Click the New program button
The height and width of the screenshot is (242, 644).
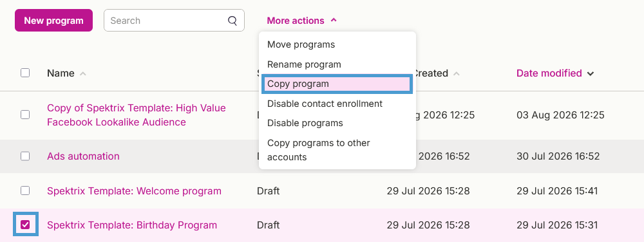(x=54, y=21)
